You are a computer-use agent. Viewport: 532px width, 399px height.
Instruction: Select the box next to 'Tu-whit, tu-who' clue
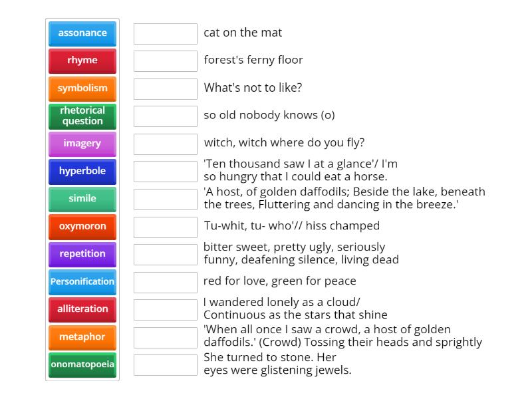pos(164,226)
